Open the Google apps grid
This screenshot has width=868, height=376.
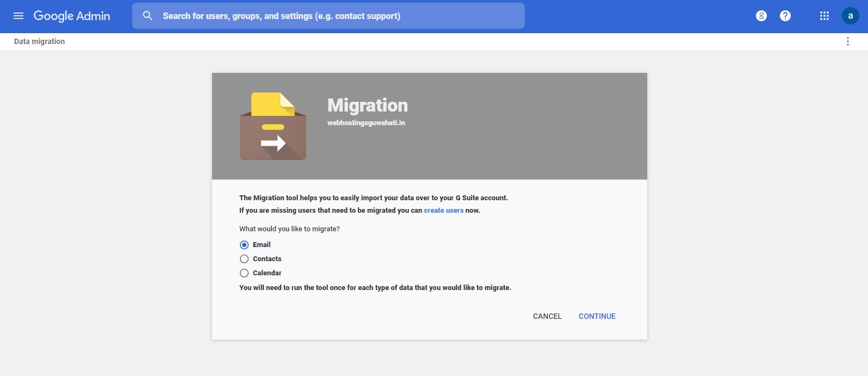click(x=824, y=16)
